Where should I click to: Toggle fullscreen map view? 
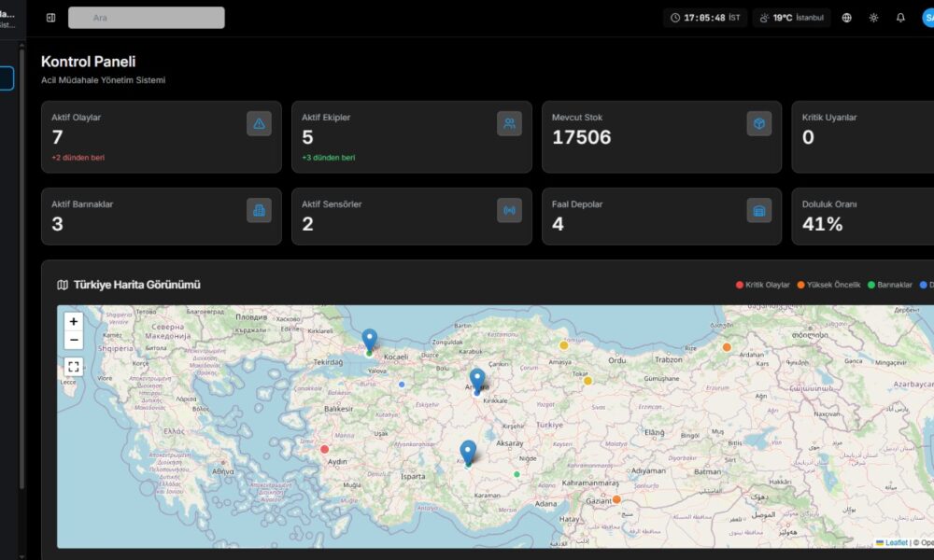click(x=74, y=367)
